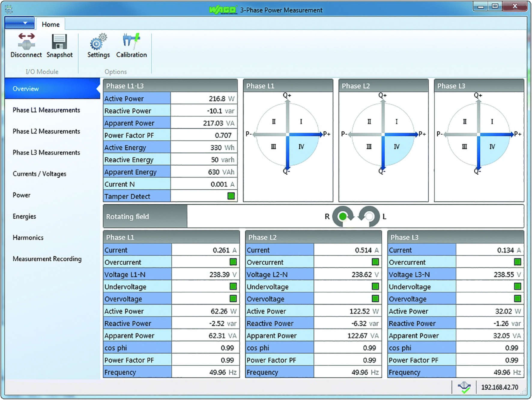Viewport: 532px width, 400px height.
Task: Open Measurement Recording page
Action: pyautogui.click(x=47, y=259)
